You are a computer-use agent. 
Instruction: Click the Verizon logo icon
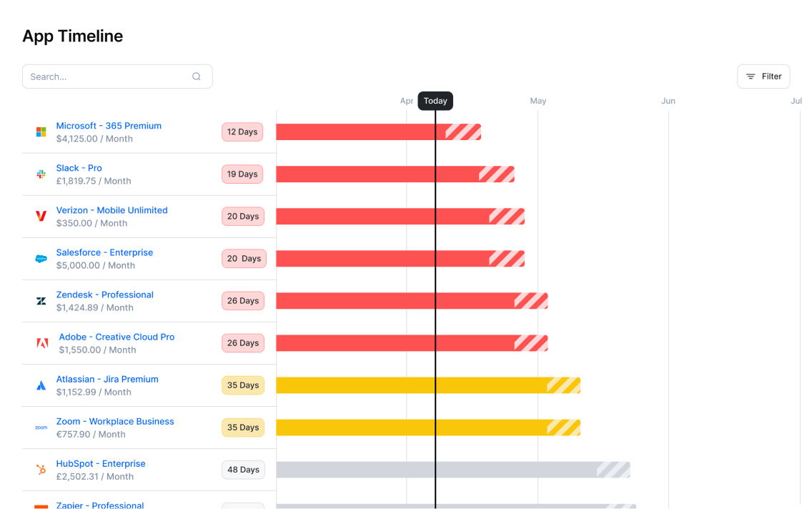pos(41,216)
